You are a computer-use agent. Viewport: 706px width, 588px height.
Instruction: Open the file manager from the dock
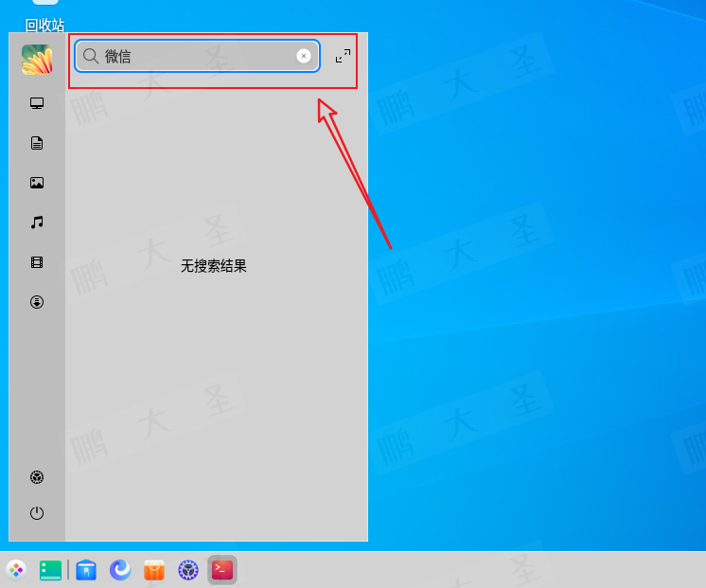pos(86,570)
